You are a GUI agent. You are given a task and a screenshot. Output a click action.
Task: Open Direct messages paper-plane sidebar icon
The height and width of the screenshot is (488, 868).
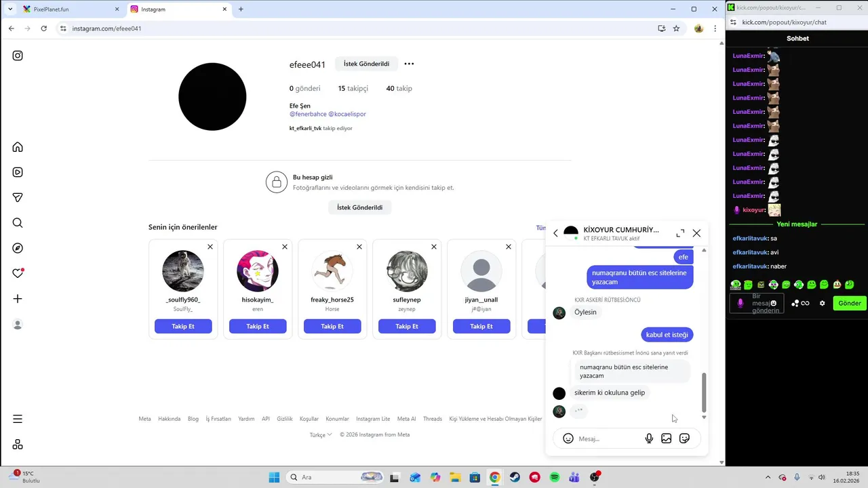point(18,197)
